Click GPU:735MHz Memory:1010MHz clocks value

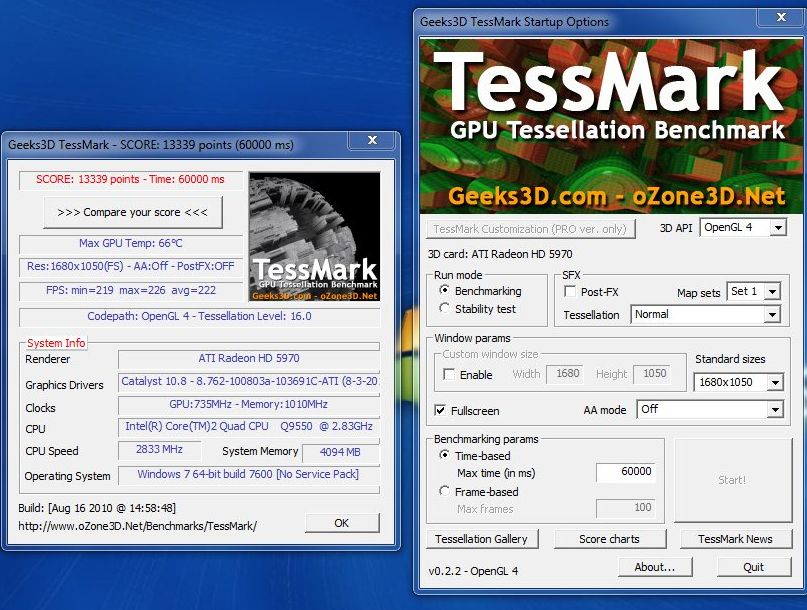pyautogui.click(x=249, y=405)
